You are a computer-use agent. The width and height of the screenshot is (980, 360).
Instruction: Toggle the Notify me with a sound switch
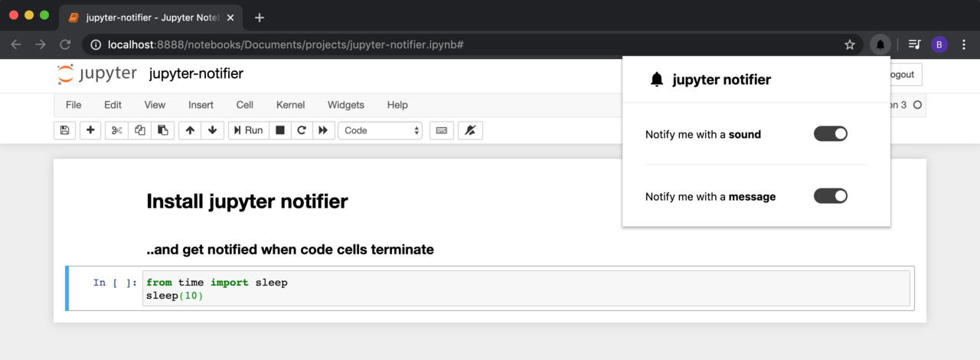[x=831, y=134]
